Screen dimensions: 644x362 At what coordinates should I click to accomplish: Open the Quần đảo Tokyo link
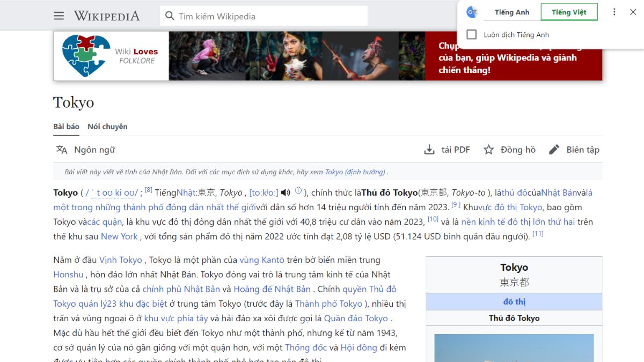pyautogui.click(x=356, y=318)
